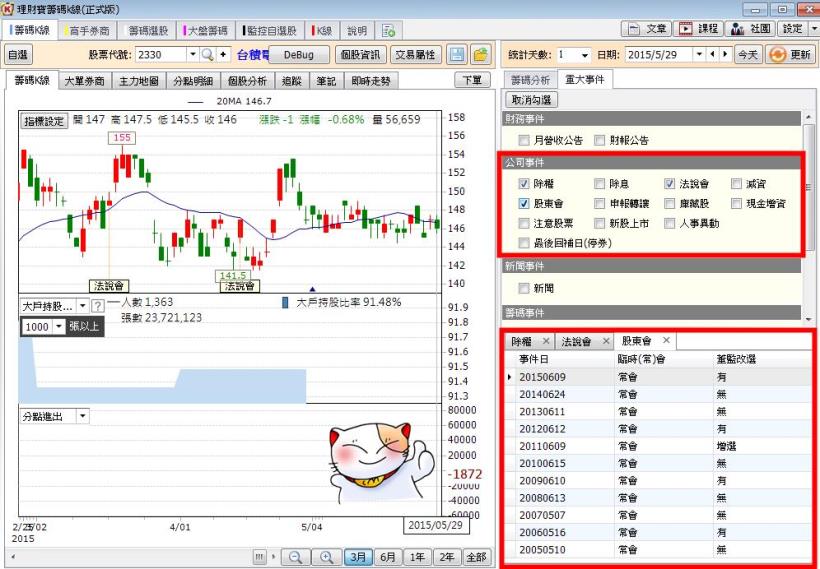Close the 股東會 result tab
Image resolution: width=820 pixels, height=569 pixels.
click(666, 340)
